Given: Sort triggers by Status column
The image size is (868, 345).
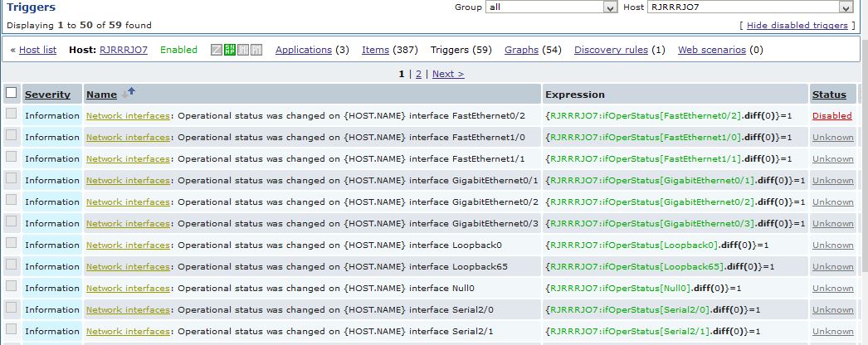Looking at the screenshot, I should (829, 95).
